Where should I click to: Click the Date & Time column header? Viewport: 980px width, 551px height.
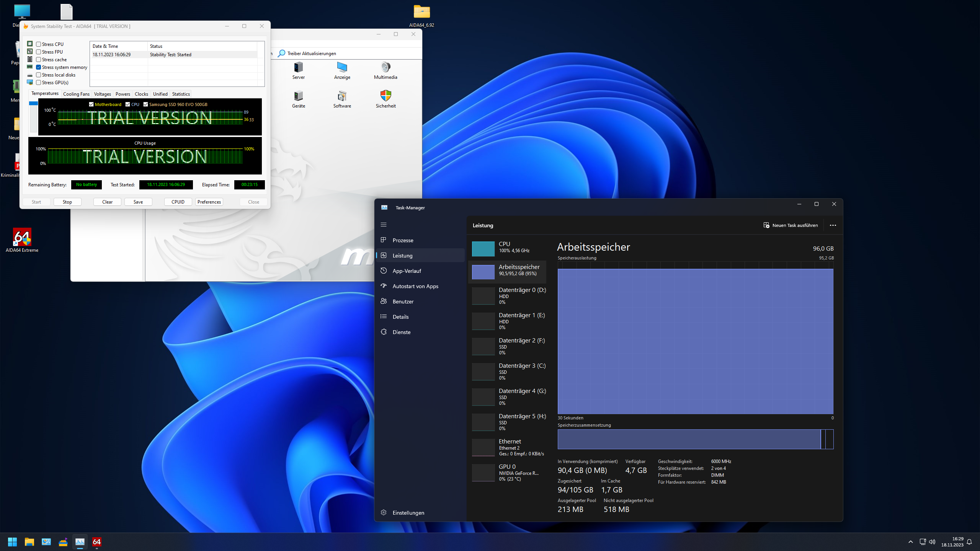pyautogui.click(x=119, y=46)
